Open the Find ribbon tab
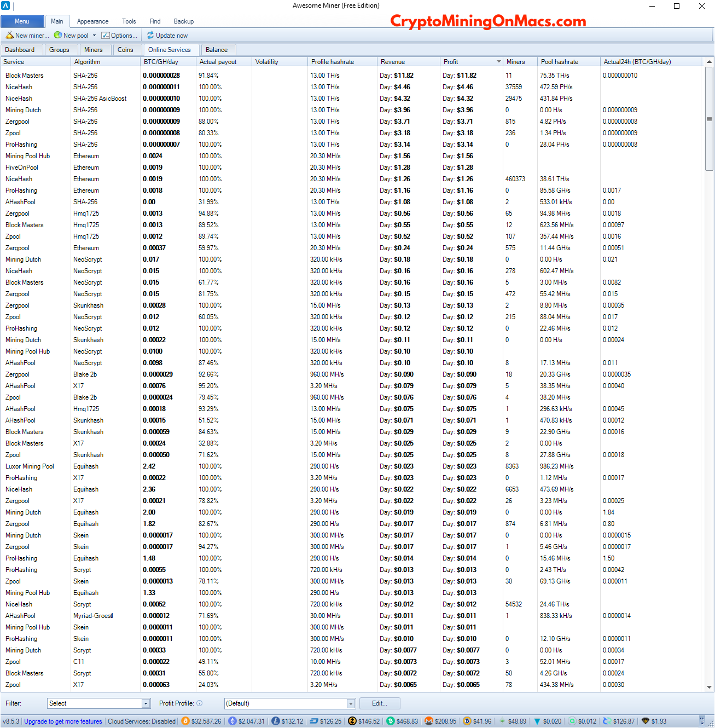Screen dimensions: 715x728 tap(155, 21)
